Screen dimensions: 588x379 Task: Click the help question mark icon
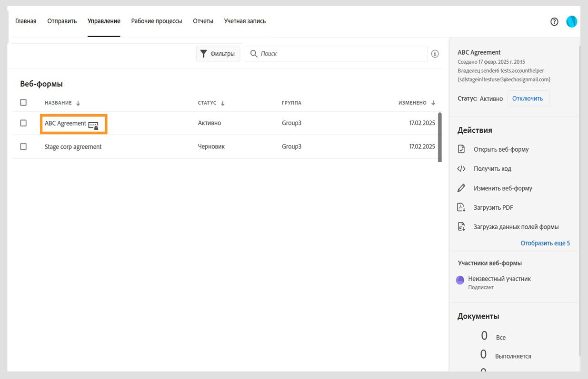pos(554,21)
